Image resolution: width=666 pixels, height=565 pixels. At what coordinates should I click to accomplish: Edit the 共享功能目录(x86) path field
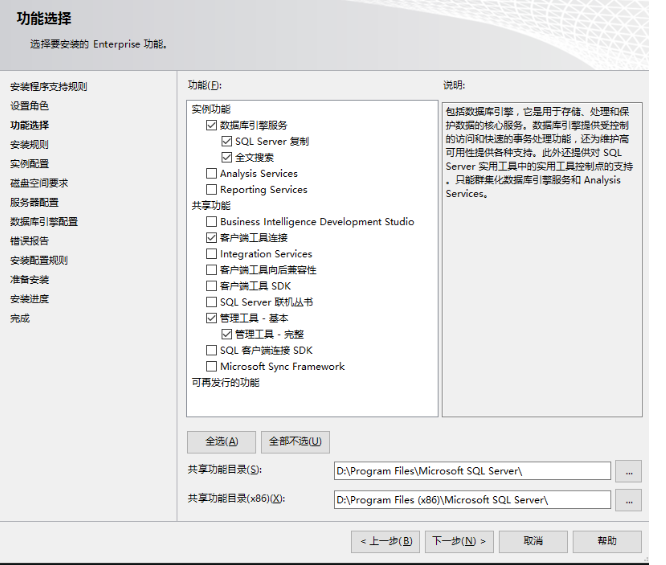[x=472, y=500]
